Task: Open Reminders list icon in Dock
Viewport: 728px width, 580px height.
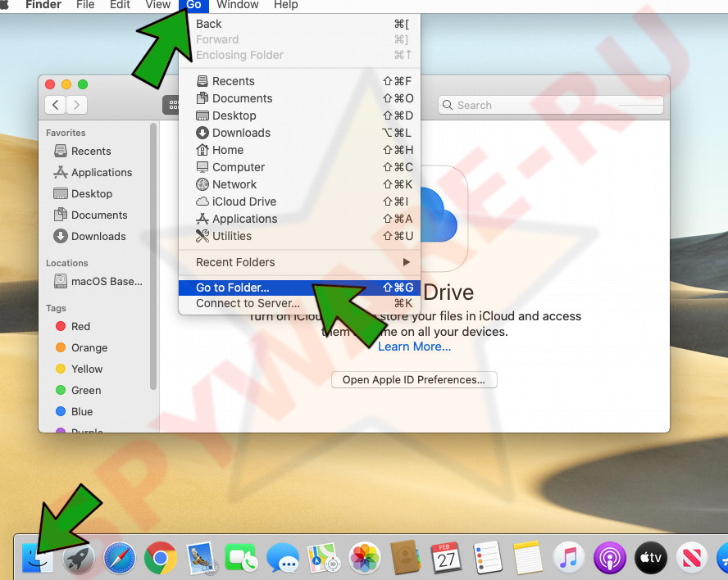Action: 487,558
